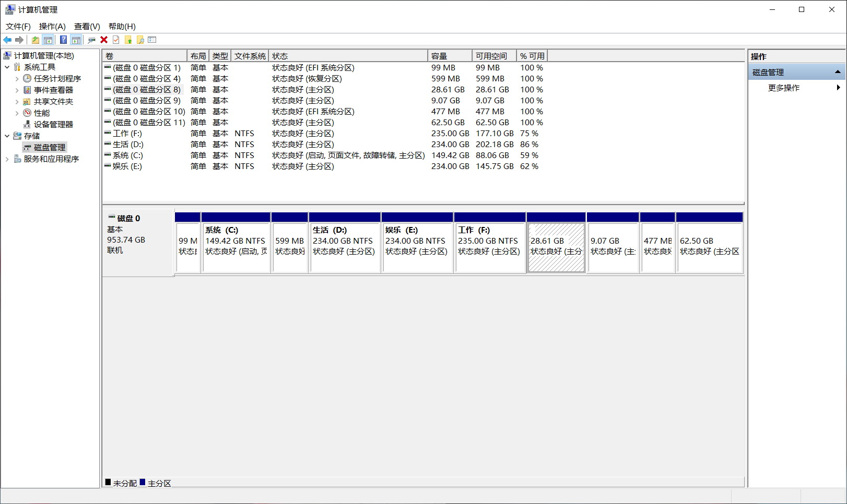
Task: Select the 9.07 GB partition block
Action: [x=613, y=243]
